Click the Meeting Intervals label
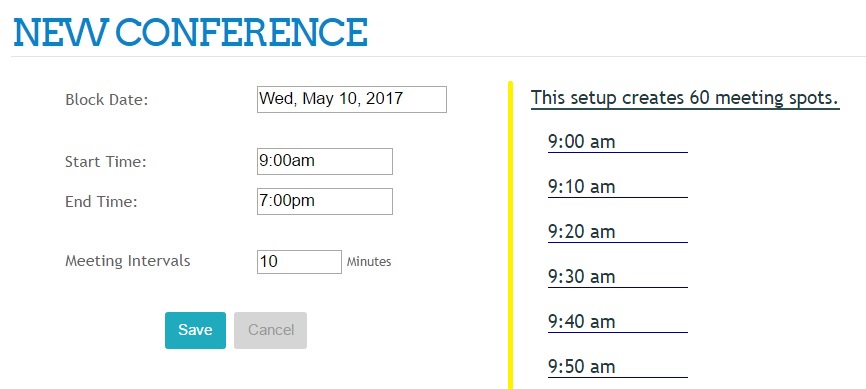Image resolution: width=866 pixels, height=389 pixels. pyautogui.click(x=128, y=261)
